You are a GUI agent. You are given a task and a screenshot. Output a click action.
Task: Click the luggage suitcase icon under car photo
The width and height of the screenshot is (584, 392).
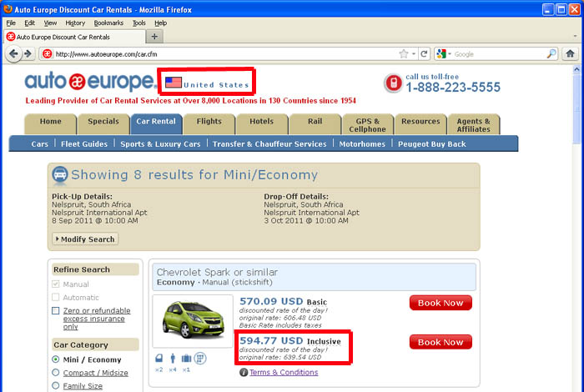pyautogui.click(x=186, y=359)
